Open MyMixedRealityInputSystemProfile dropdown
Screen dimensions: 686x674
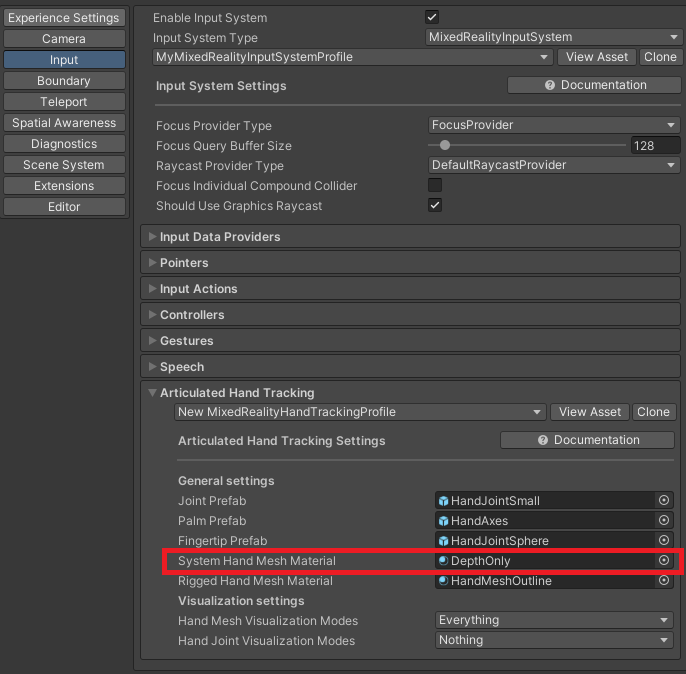pyautogui.click(x=353, y=57)
